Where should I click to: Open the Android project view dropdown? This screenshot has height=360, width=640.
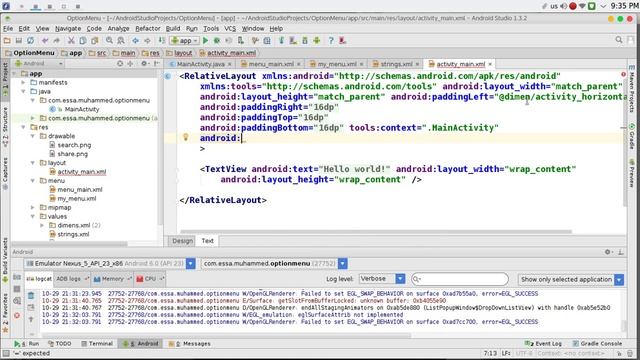point(39,64)
